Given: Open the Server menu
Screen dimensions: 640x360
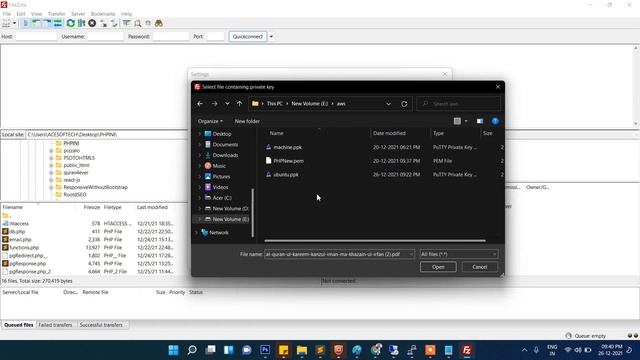Looking at the screenshot, I should 78,13.
